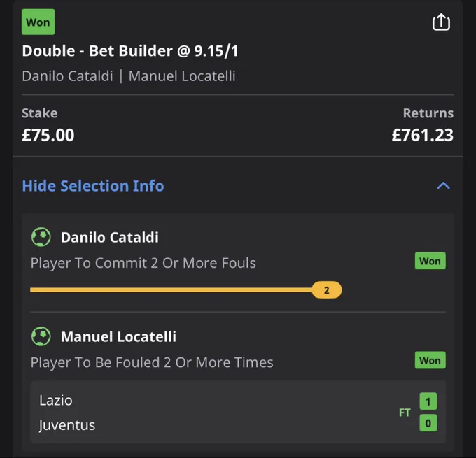Click the Won badge for Cataldi fouls
476x458 pixels.
[x=430, y=261]
